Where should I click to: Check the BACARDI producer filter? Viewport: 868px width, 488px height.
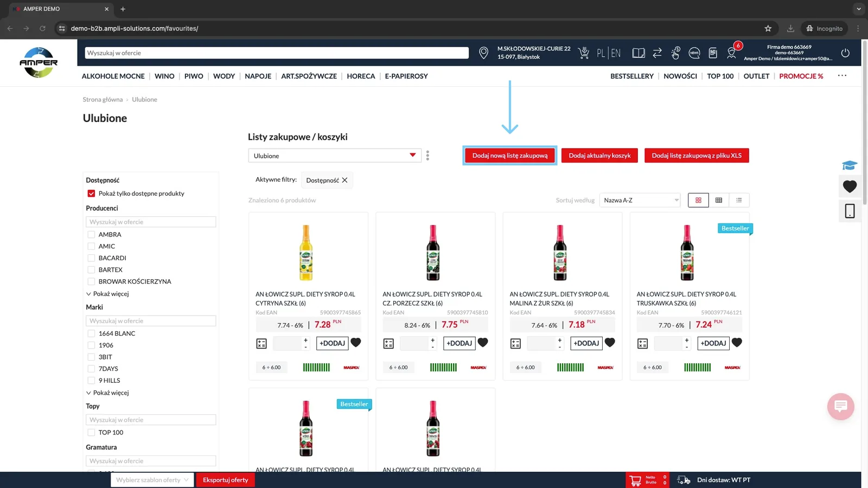point(91,258)
